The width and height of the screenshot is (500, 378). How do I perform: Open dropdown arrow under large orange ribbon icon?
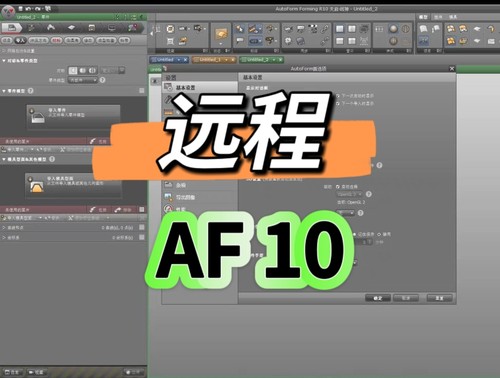coord(220,44)
